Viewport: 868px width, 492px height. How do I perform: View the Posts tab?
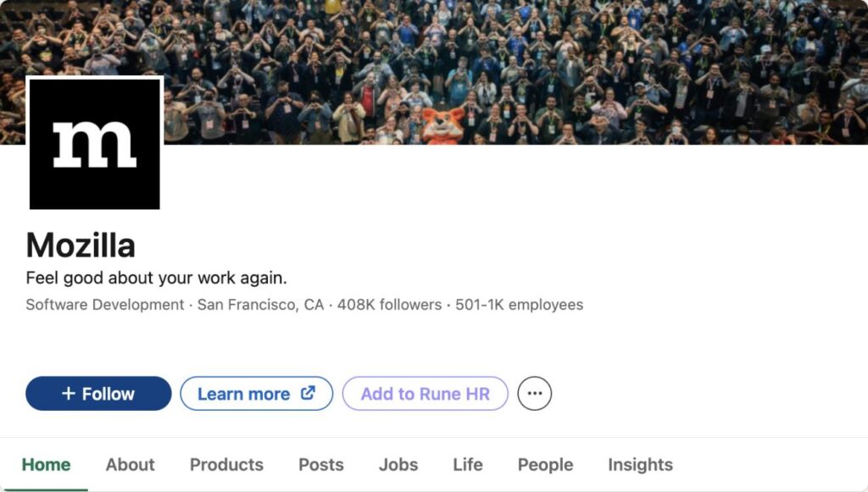point(320,464)
